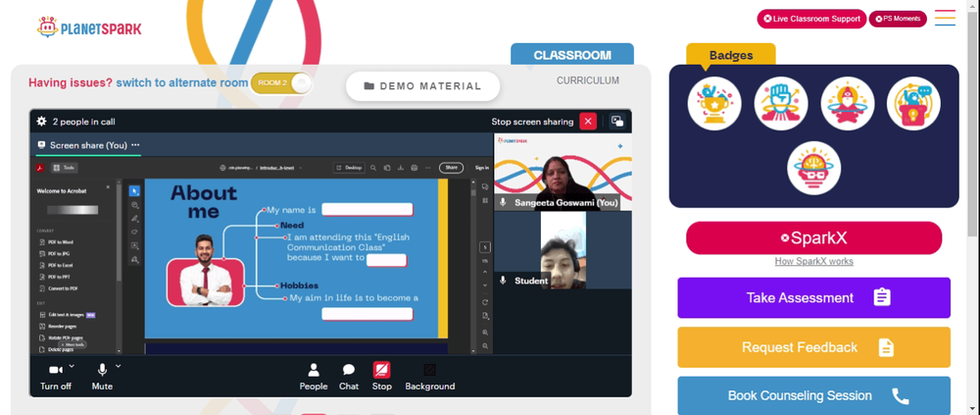Click the SparkX button
Viewport: 980px width, 415px height.
click(x=813, y=237)
